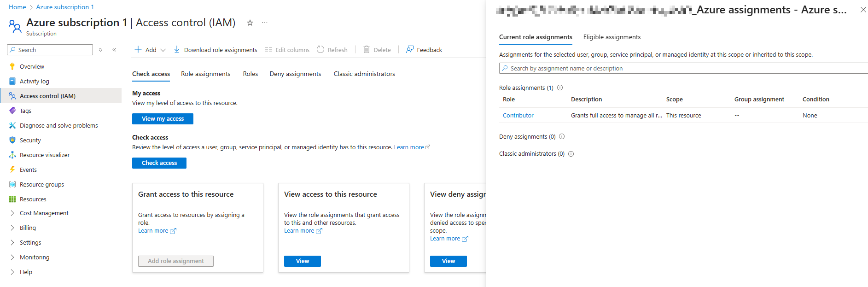Click the Description column header
Screen dimensions: 868x287
(x=586, y=99)
